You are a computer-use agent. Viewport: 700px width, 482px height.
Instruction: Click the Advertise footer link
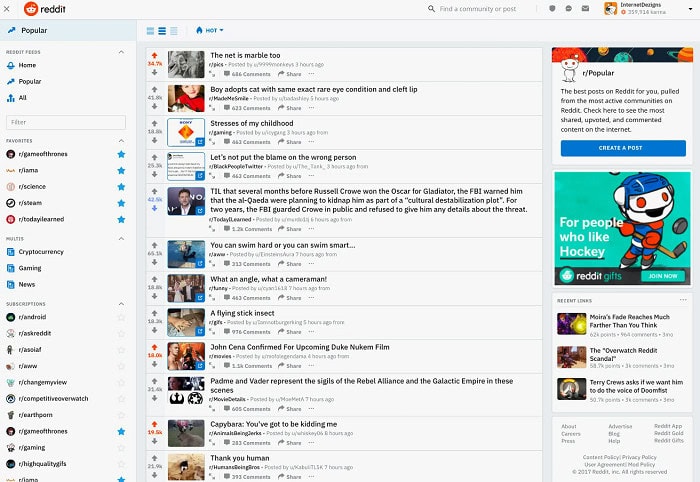pos(620,426)
